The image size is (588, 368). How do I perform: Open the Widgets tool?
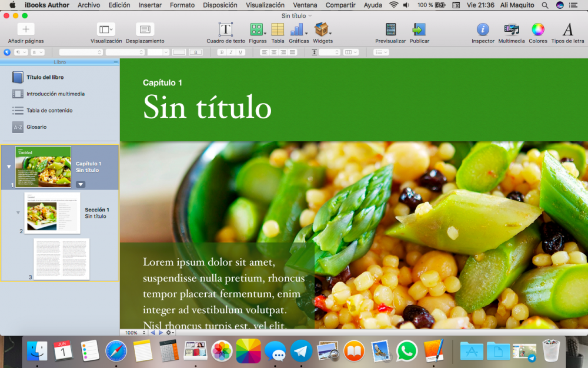pyautogui.click(x=322, y=29)
